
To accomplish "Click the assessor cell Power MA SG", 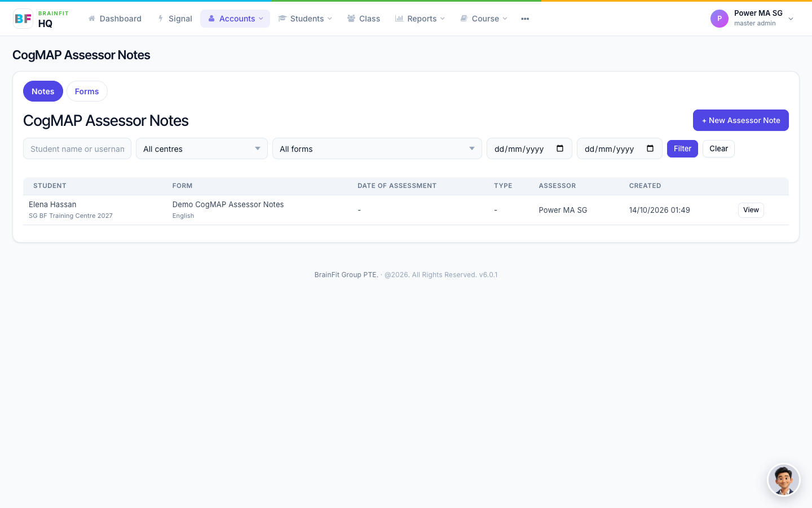I will (563, 210).
